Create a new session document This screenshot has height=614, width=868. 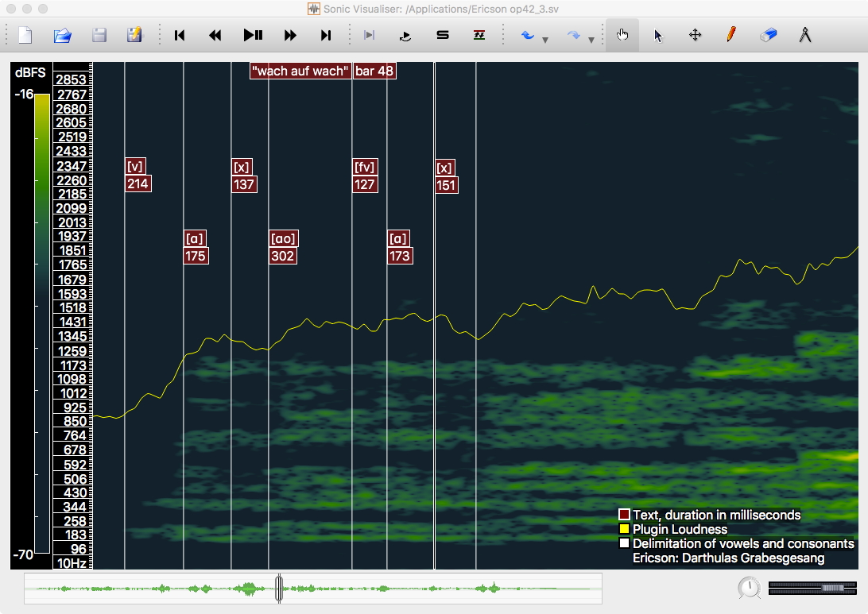[25, 36]
